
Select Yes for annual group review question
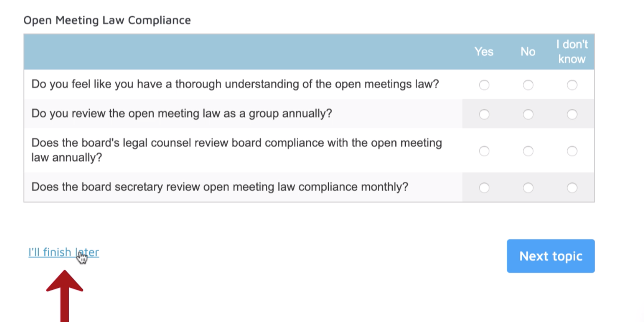484,114
